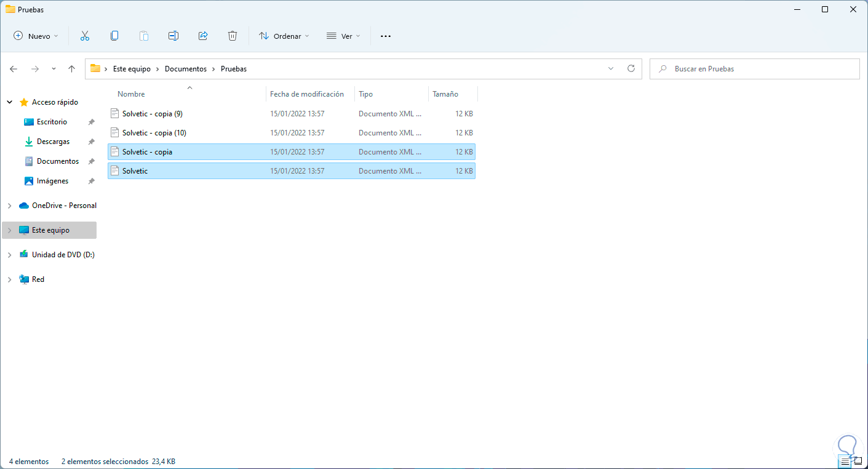
Task: Expand the OneDrive - Personal tree node
Action: 9,206
